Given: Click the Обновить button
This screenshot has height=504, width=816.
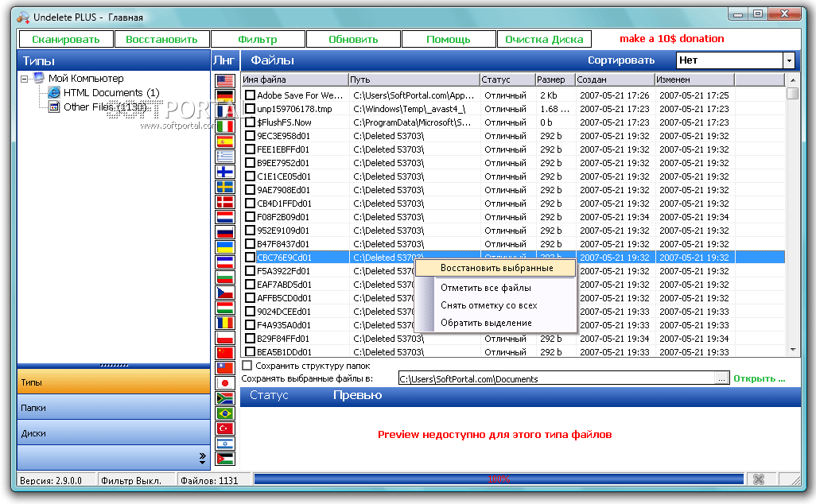Looking at the screenshot, I should pyautogui.click(x=353, y=39).
